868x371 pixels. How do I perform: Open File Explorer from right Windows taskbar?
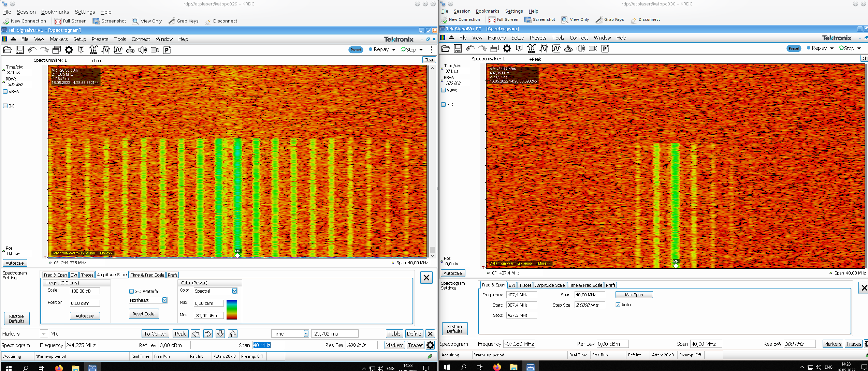coord(513,367)
